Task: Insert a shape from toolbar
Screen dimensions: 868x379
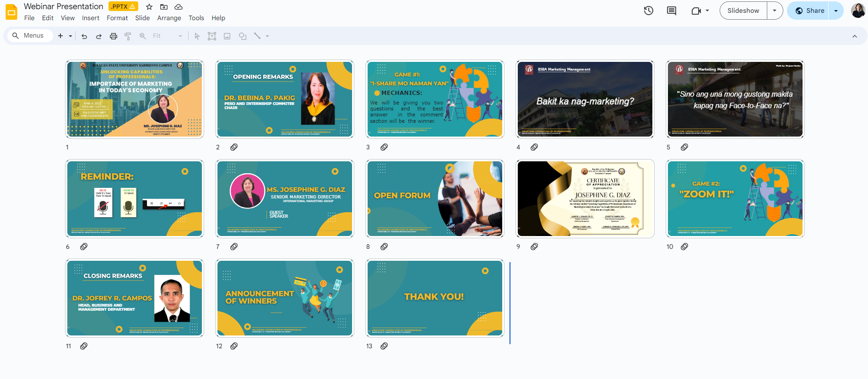Action: click(x=243, y=36)
